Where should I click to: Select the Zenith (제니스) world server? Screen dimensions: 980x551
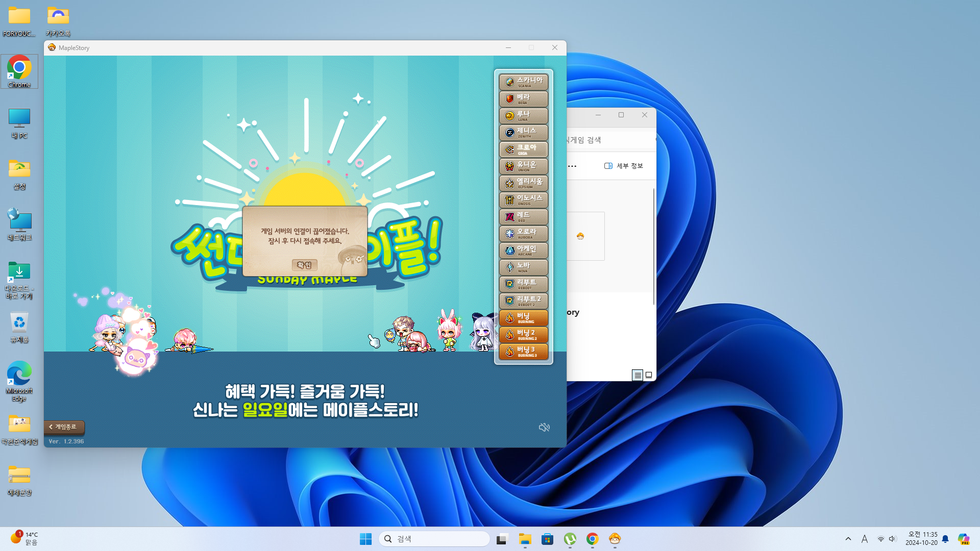coord(523,133)
